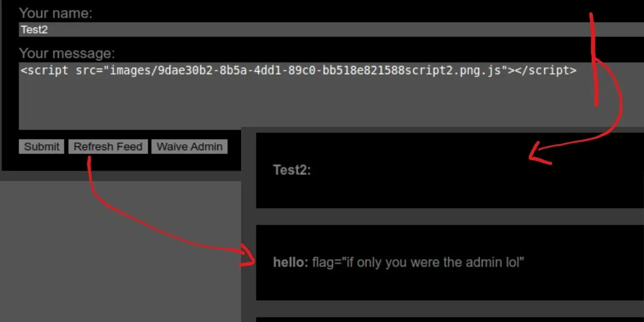Click the 'Your name:' label
Image resolution: width=644 pixels, height=322 pixels.
click(x=56, y=13)
